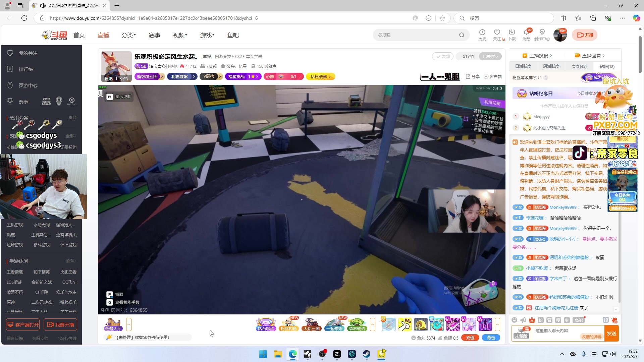Click the chat input field
644x362 pixels.
(568, 334)
